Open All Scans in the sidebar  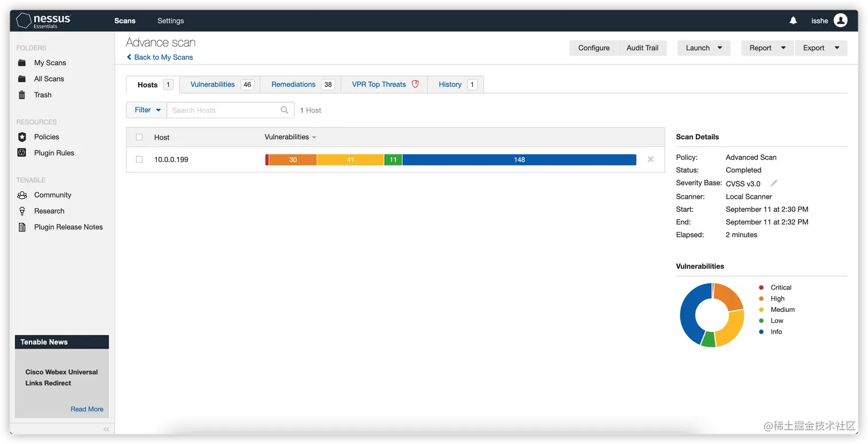click(49, 79)
